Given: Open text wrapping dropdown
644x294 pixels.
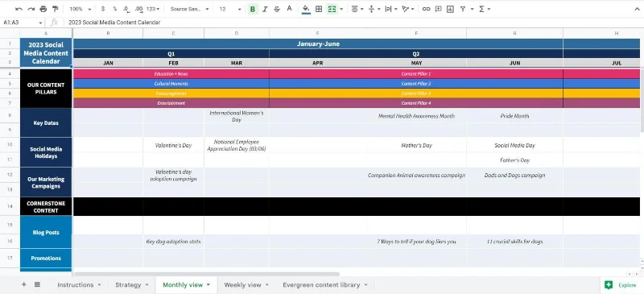Looking at the screenshot, I should [390, 9].
